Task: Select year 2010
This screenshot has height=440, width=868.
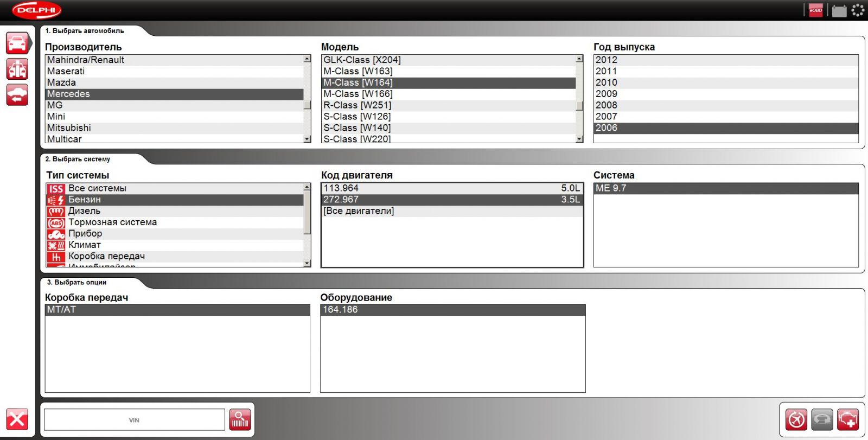Action: click(x=726, y=82)
